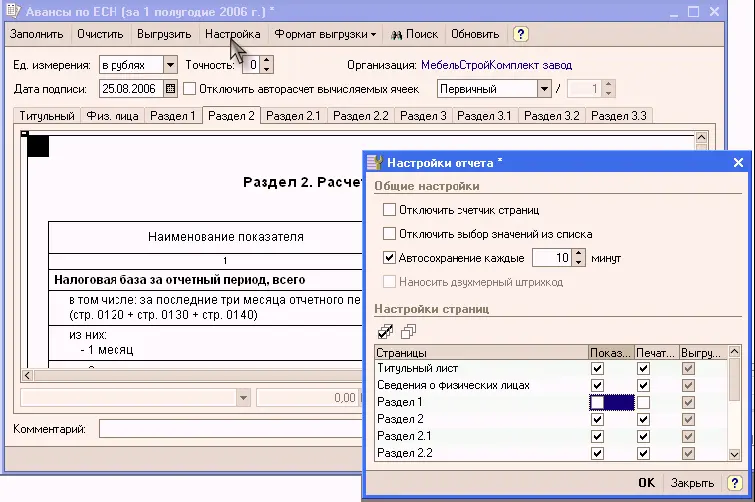Screen dimensions: 755x502
Task: Open the Ед. измерения dropdown
Action: [x=170, y=64]
